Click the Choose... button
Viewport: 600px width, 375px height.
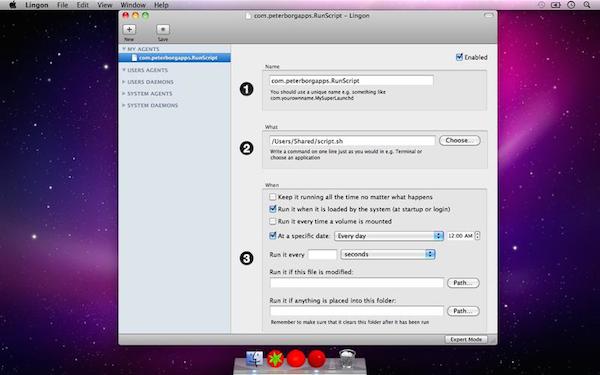pos(460,140)
